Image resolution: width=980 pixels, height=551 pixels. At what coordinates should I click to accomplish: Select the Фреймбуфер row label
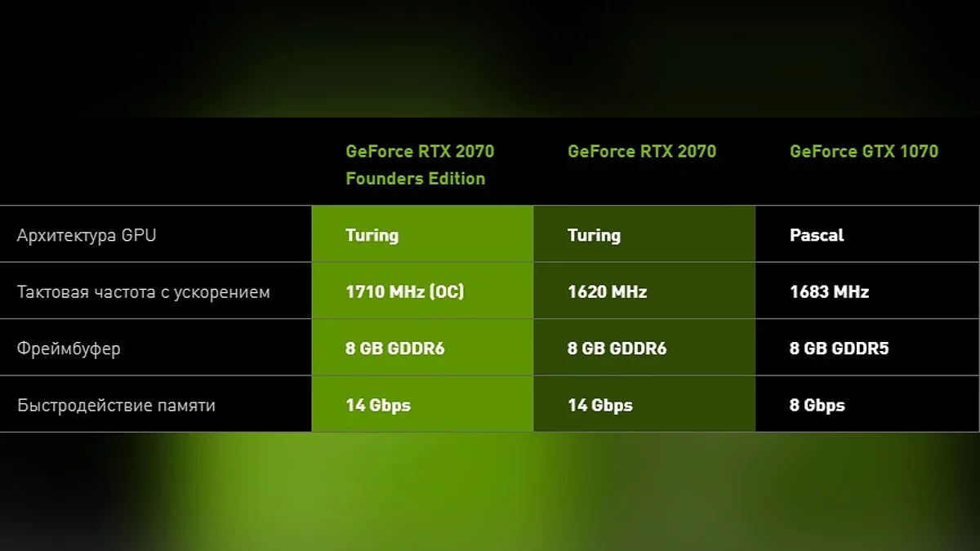click(x=69, y=349)
